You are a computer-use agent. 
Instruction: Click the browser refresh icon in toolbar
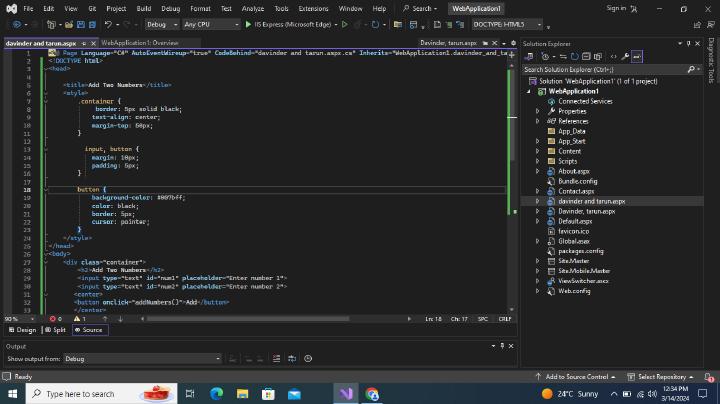click(375, 24)
